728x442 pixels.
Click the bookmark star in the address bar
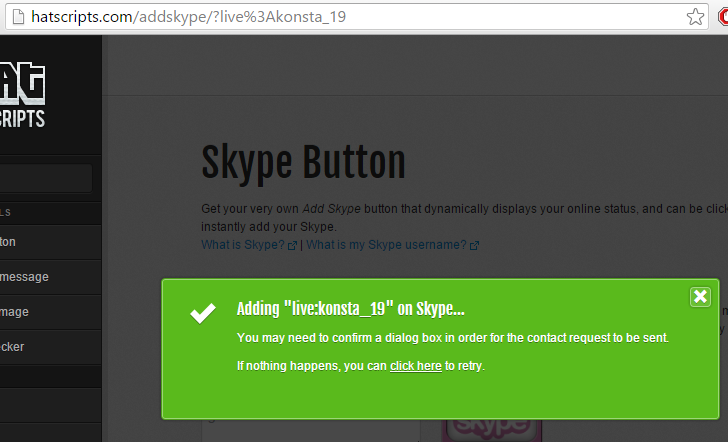click(x=695, y=17)
